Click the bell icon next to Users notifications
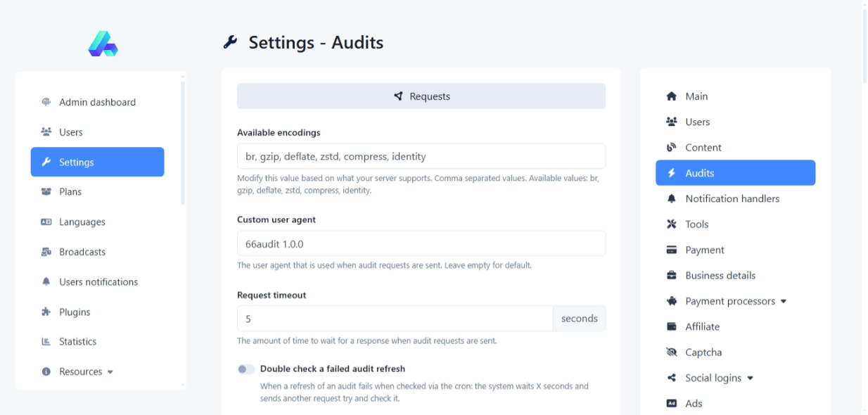 click(46, 282)
